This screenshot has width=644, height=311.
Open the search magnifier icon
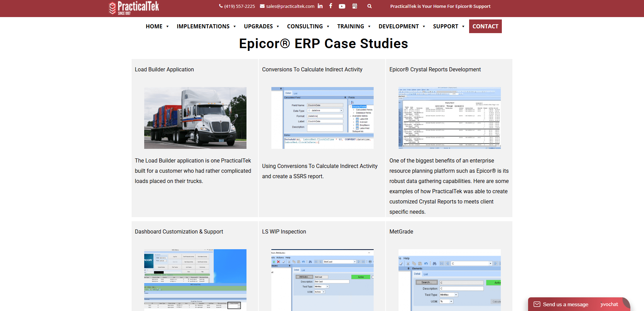pos(370,6)
